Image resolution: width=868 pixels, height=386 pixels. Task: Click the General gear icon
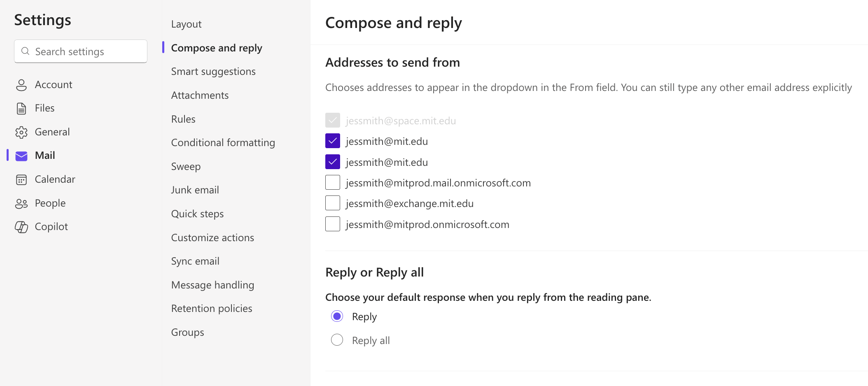(21, 132)
